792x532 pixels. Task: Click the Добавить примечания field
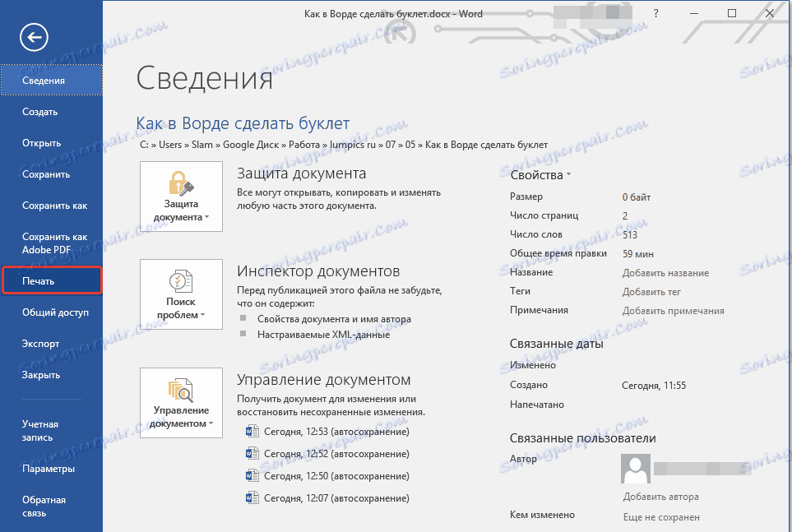coord(673,311)
